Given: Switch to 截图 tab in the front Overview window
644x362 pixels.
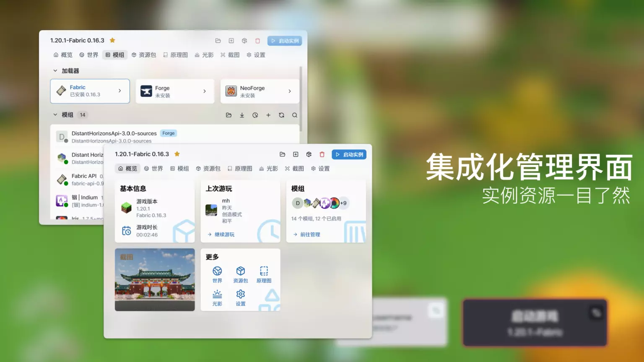Looking at the screenshot, I should 294,169.
